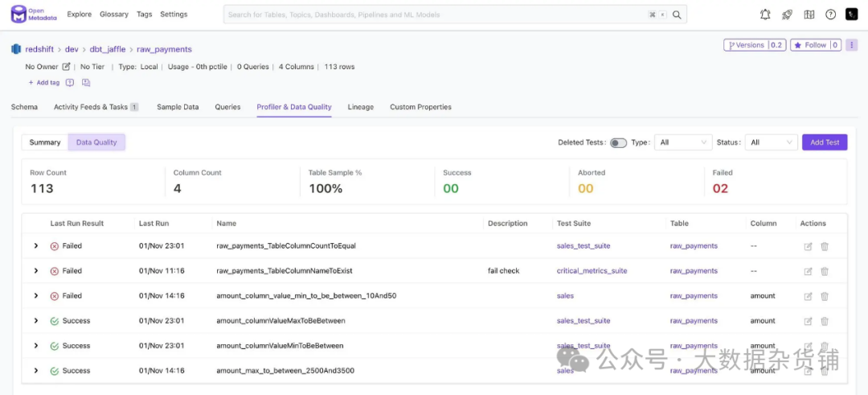Screen dimensions: 868x395
Task: Click the rocket icon in header
Action: (787, 14)
